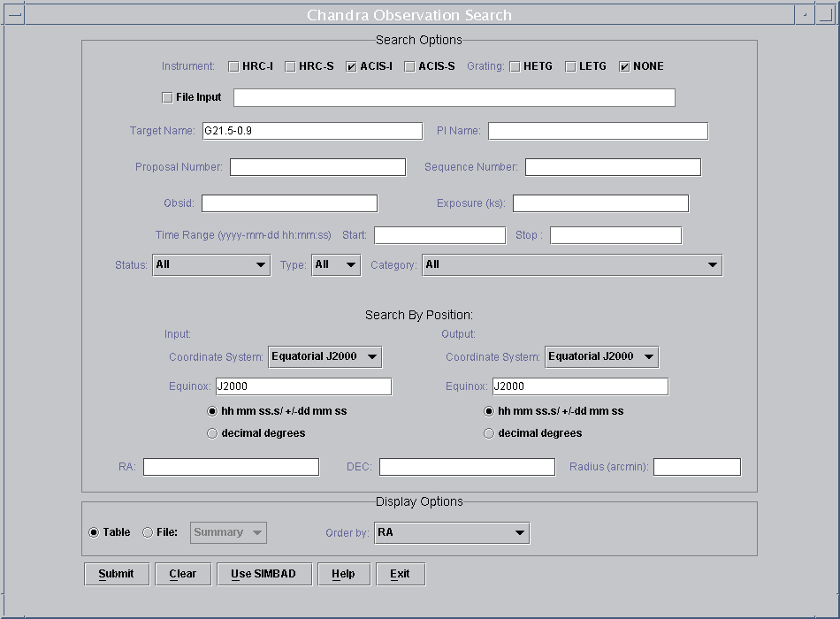Maximize the Chandra Observation Search window
This screenshot has height=619, width=840.
click(826, 15)
